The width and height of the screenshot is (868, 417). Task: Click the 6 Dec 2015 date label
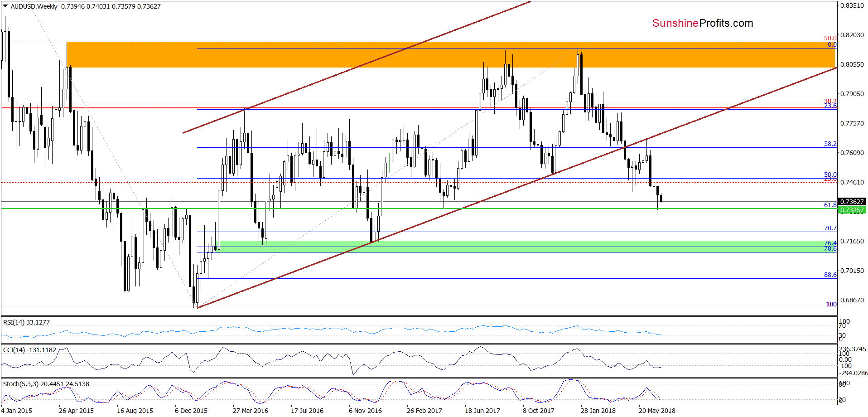191,411
